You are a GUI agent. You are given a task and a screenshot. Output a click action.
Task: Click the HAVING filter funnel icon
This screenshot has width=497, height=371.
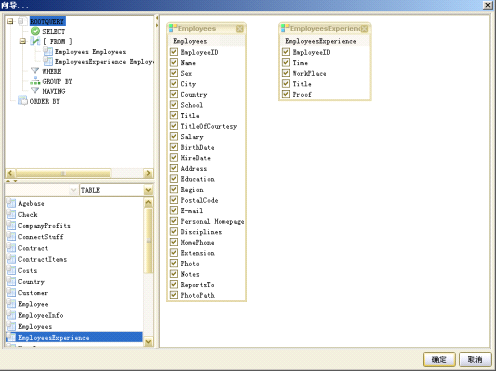35,91
